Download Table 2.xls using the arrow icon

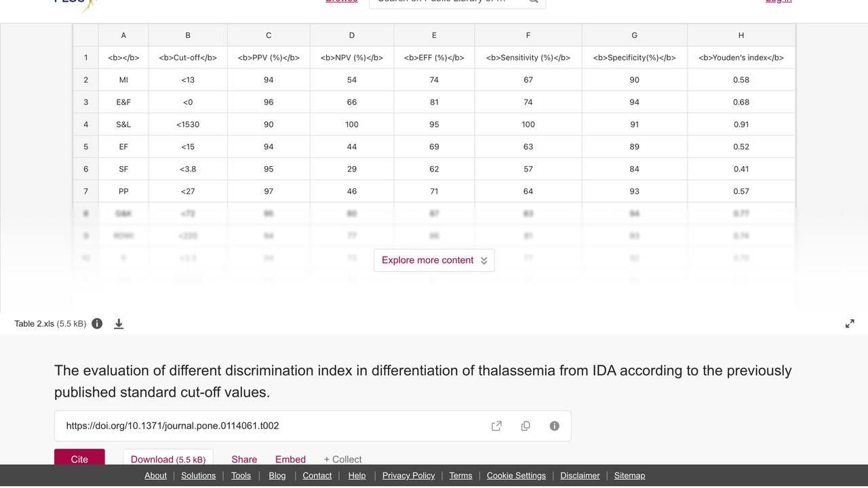(x=119, y=324)
